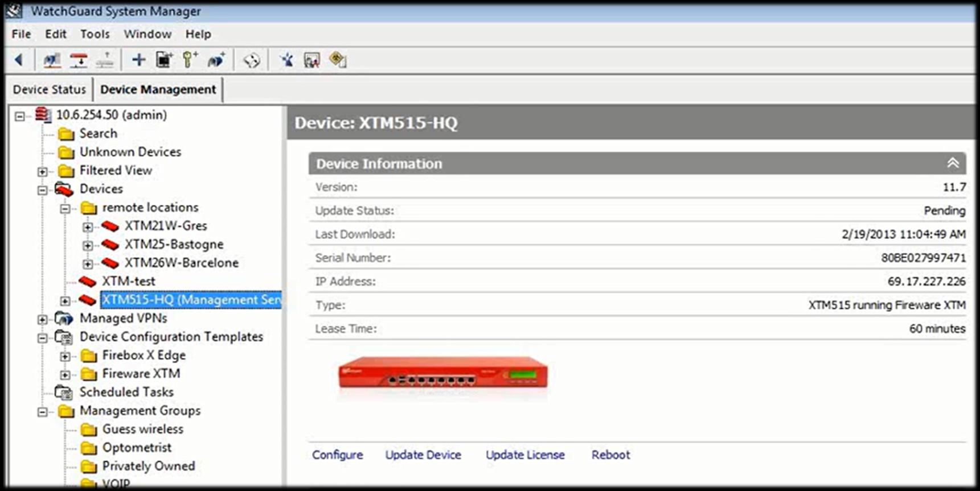Click the black Add Template toolbar icon
The height and width of the screenshot is (491, 980).
click(x=164, y=60)
